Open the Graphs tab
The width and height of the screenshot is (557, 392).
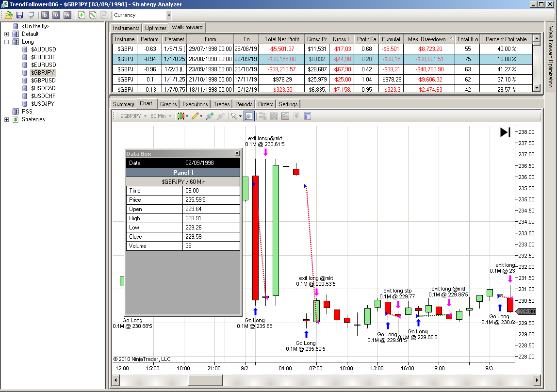tap(168, 104)
